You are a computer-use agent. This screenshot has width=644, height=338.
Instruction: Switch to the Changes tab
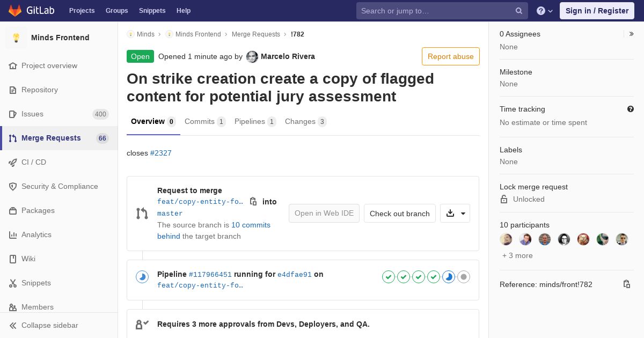[x=305, y=122]
